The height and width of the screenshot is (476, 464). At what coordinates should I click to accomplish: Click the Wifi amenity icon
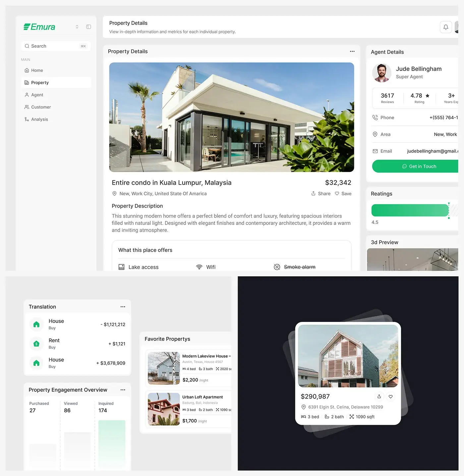199,267
